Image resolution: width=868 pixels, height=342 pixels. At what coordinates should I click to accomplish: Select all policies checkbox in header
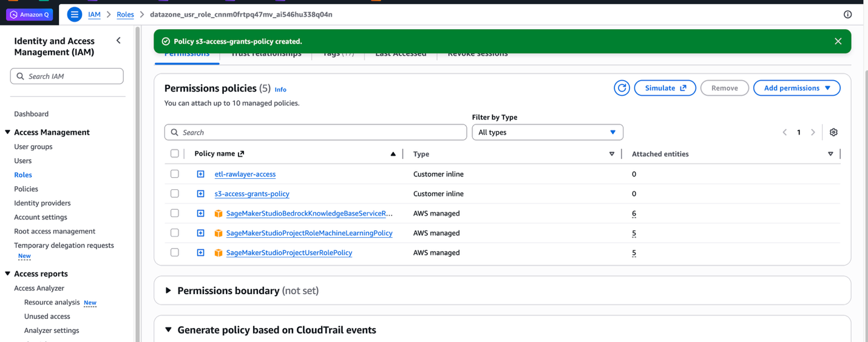tap(175, 153)
